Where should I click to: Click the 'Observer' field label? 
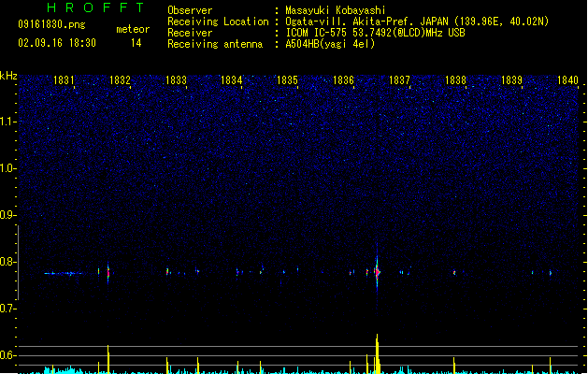(190, 10)
